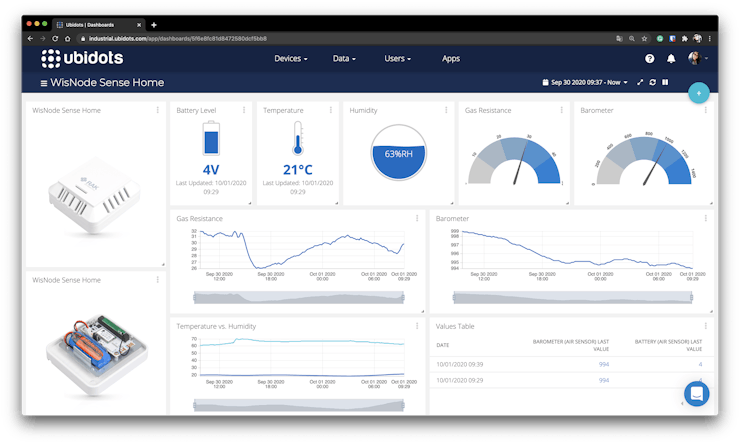Click the calendar icon in dashboard bar
Screen dimensions: 740x444
coord(545,82)
